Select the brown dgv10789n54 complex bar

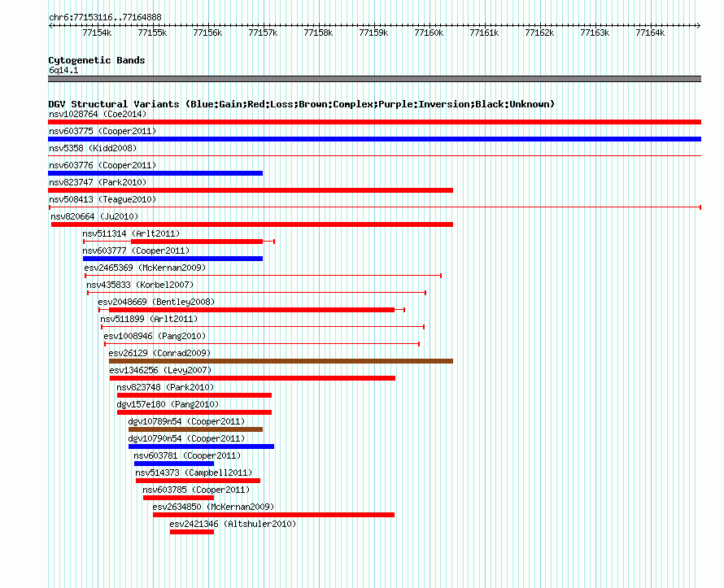tap(196, 429)
